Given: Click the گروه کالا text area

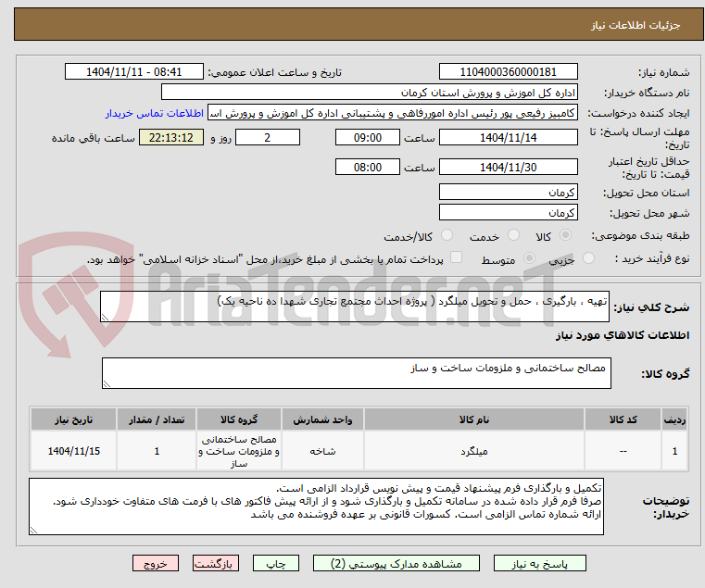Looking at the screenshot, I should (356, 373).
